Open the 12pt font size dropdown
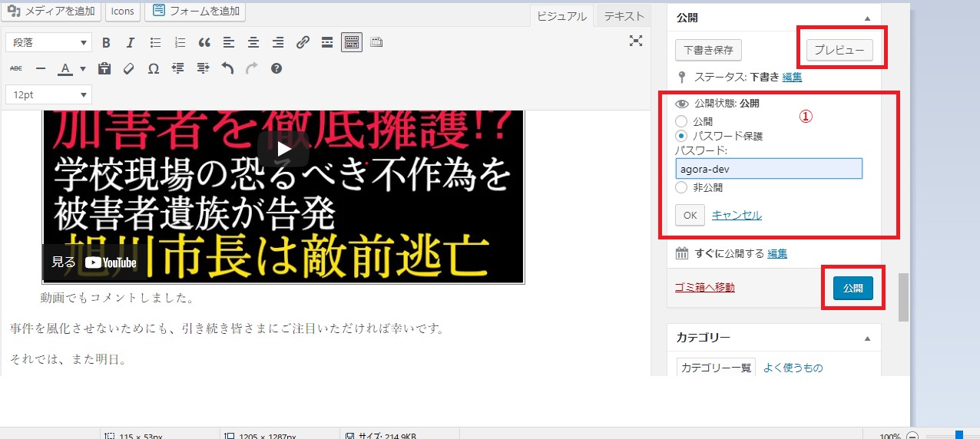The image size is (980, 439). click(x=48, y=94)
